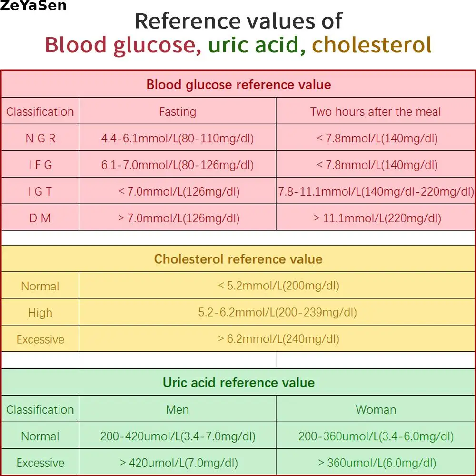The image size is (476, 476).
Task: Select the cholesterol High row label
Action: [40, 313]
